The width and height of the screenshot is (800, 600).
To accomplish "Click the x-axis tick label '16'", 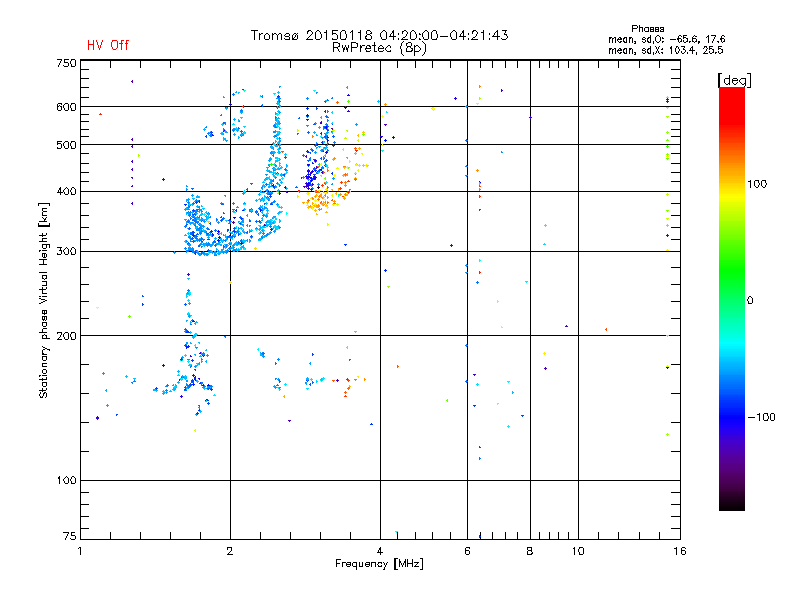I will 680,551.
